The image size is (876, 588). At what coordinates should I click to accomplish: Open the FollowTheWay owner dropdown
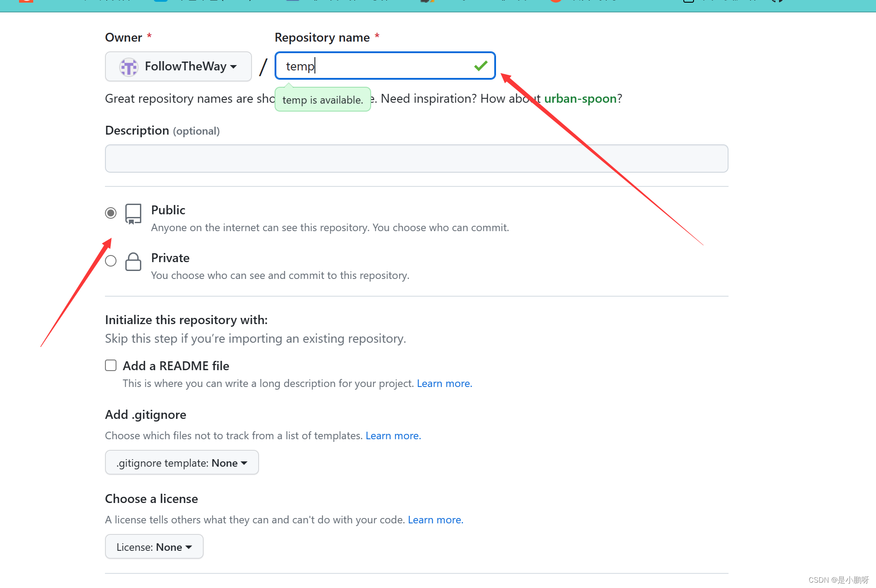point(178,66)
